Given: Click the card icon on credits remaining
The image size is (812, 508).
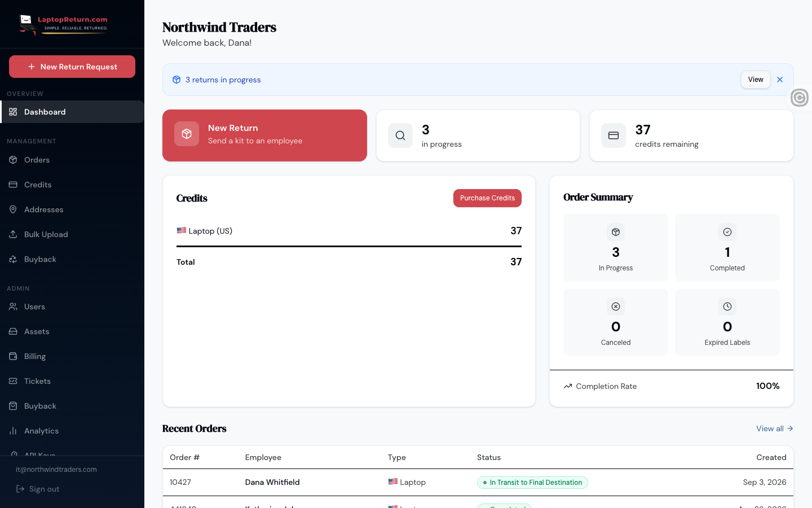Looking at the screenshot, I should pos(614,135).
